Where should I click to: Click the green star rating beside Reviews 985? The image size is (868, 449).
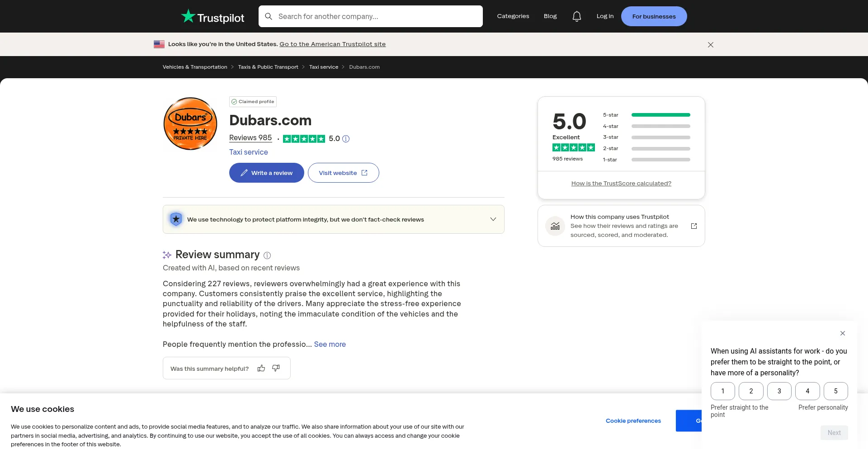click(304, 139)
